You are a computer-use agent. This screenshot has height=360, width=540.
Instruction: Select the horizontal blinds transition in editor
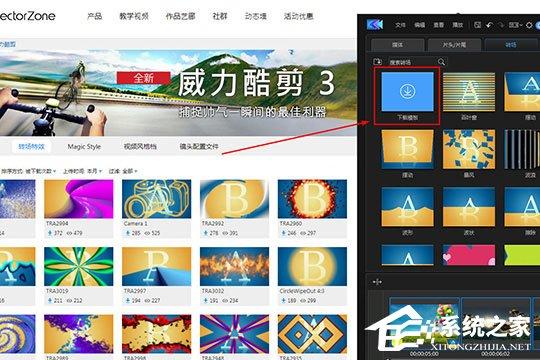click(469, 92)
